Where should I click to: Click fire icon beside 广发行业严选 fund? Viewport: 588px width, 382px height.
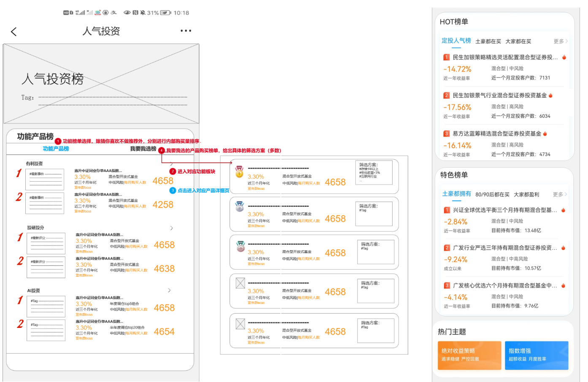tap(563, 248)
